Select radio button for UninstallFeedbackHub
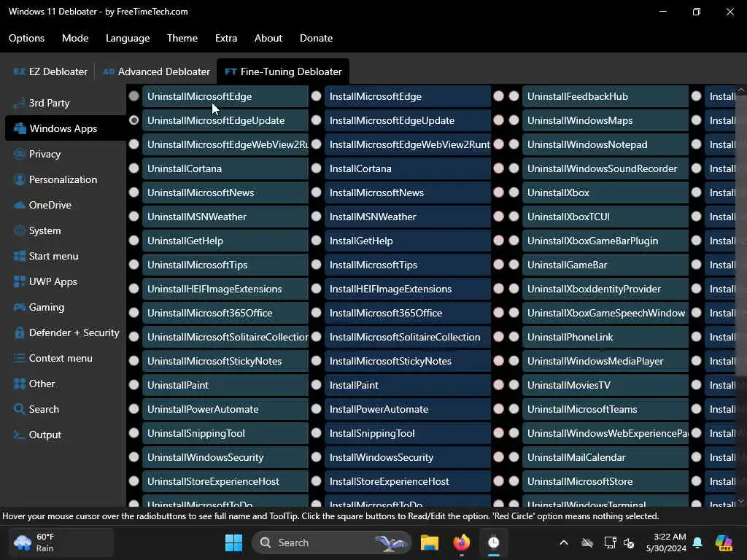 (x=514, y=96)
